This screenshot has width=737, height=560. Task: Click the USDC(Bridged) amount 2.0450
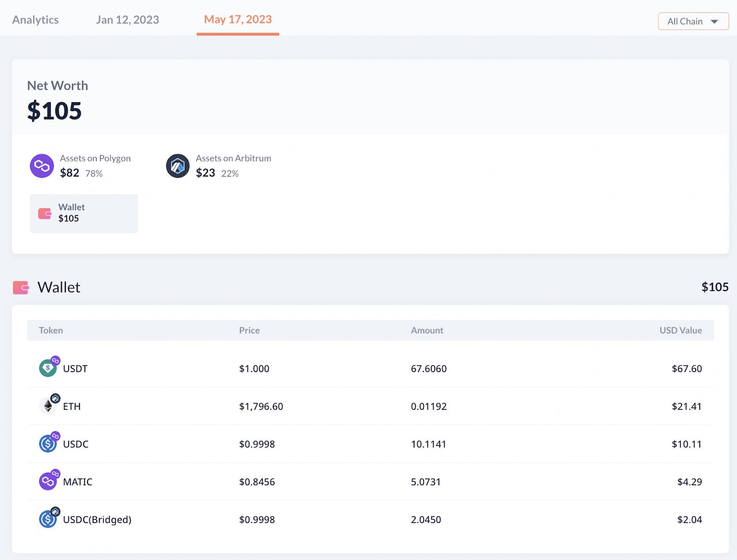[426, 519]
